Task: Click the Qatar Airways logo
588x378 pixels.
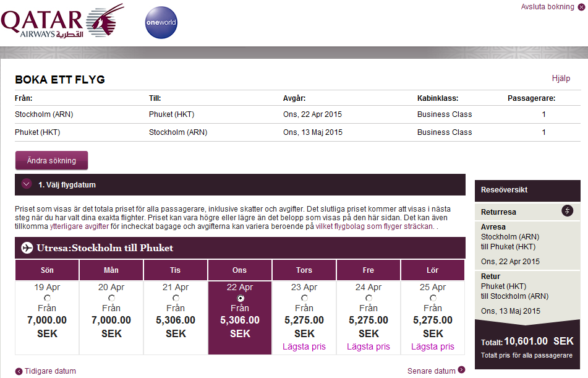Action: (62, 22)
